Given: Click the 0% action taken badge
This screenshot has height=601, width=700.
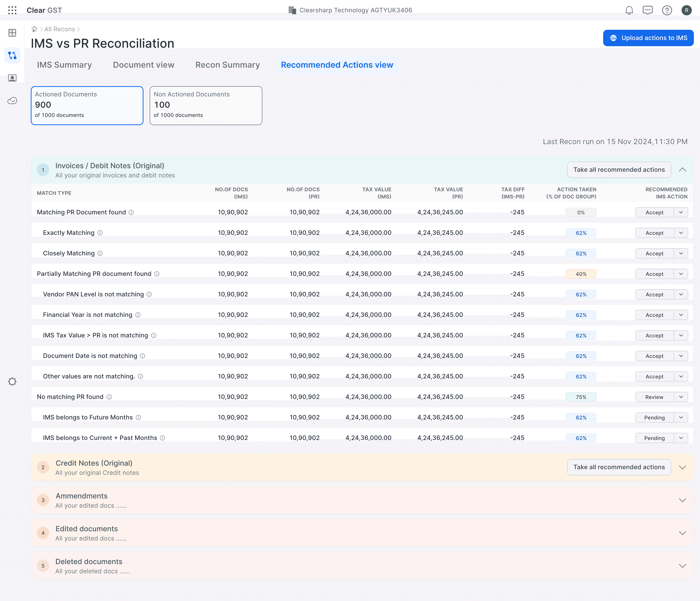Looking at the screenshot, I should pyautogui.click(x=581, y=212).
